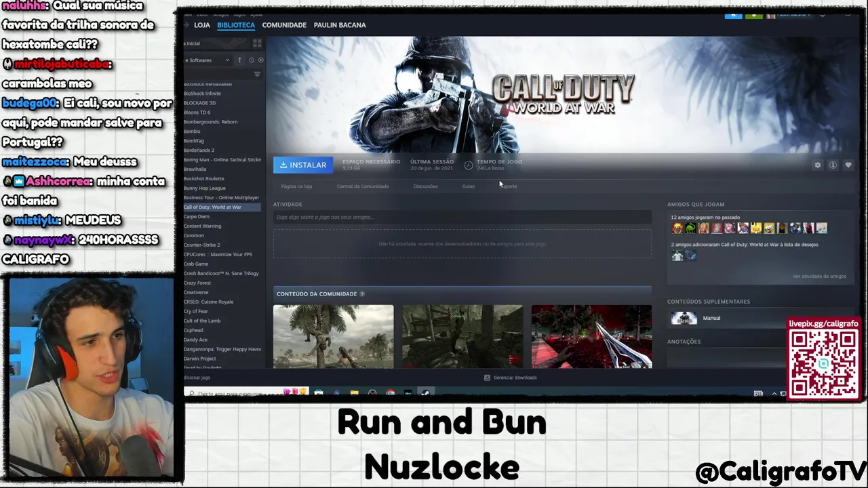Select BLOCKADE 3D in game list

click(199, 103)
